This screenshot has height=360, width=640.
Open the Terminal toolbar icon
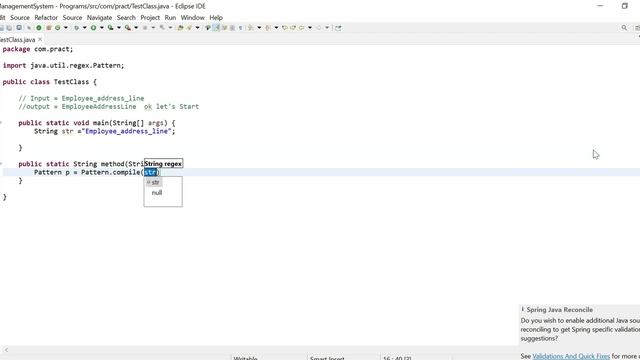pos(19,28)
